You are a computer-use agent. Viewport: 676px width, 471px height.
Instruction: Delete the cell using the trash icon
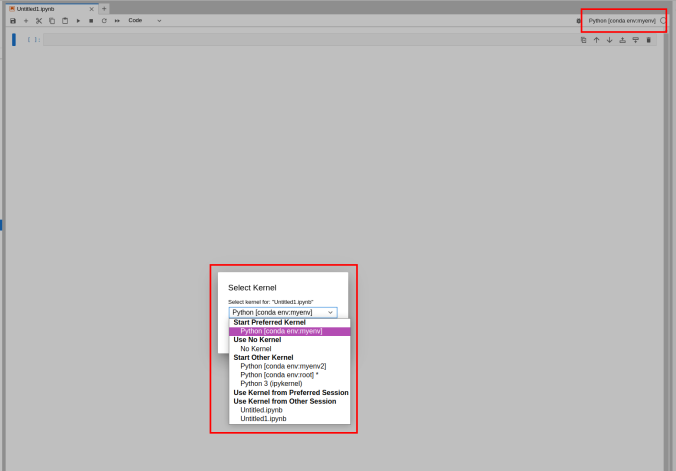(x=648, y=40)
